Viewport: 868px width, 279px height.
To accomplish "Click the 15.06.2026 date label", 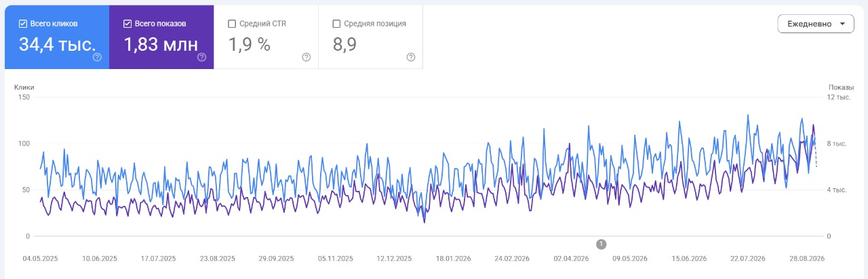I will (688, 259).
